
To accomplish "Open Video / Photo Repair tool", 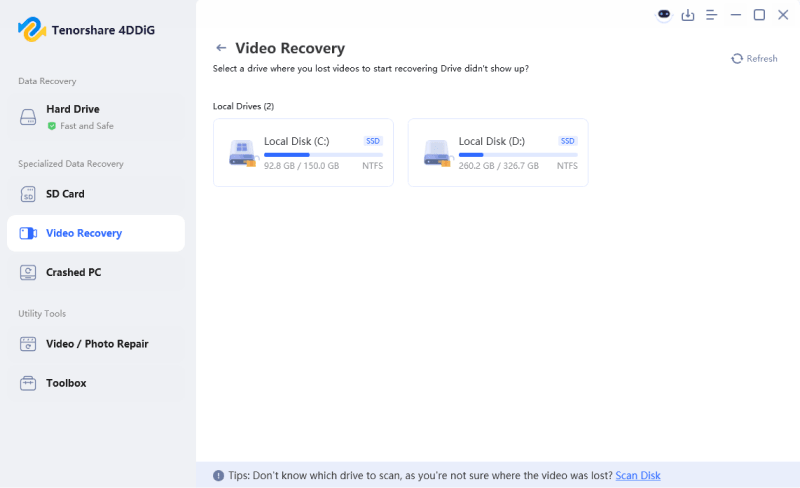I will [x=96, y=344].
